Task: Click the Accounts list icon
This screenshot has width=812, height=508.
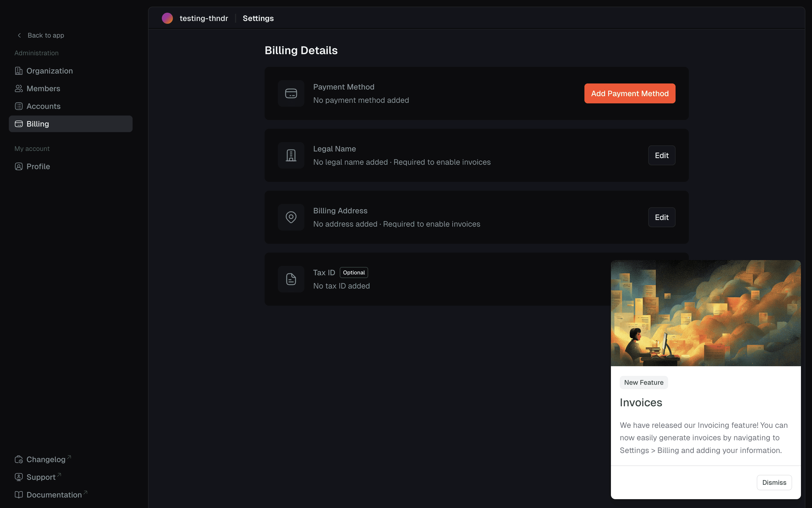Action: (x=19, y=106)
